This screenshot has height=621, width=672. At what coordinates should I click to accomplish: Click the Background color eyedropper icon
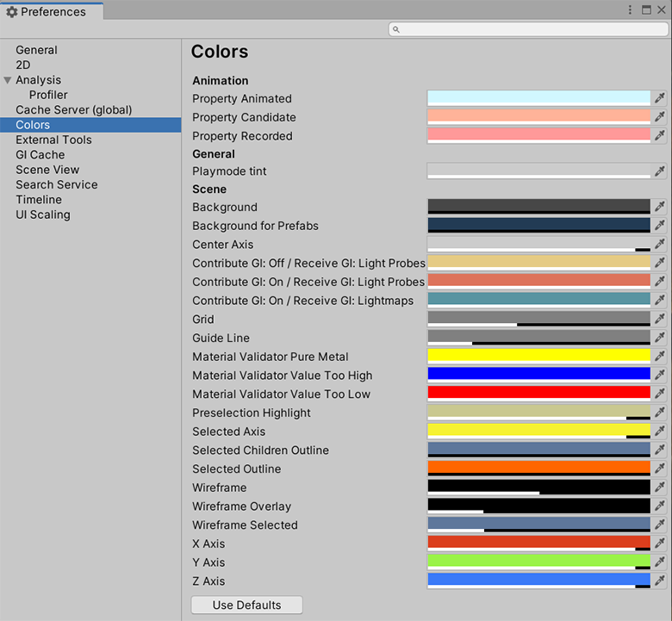click(659, 207)
